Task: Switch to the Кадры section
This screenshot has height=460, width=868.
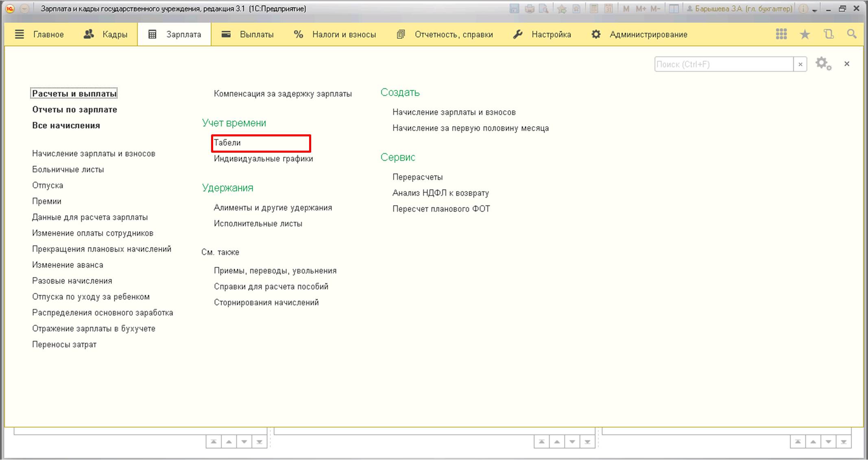Action: click(106, 35)
